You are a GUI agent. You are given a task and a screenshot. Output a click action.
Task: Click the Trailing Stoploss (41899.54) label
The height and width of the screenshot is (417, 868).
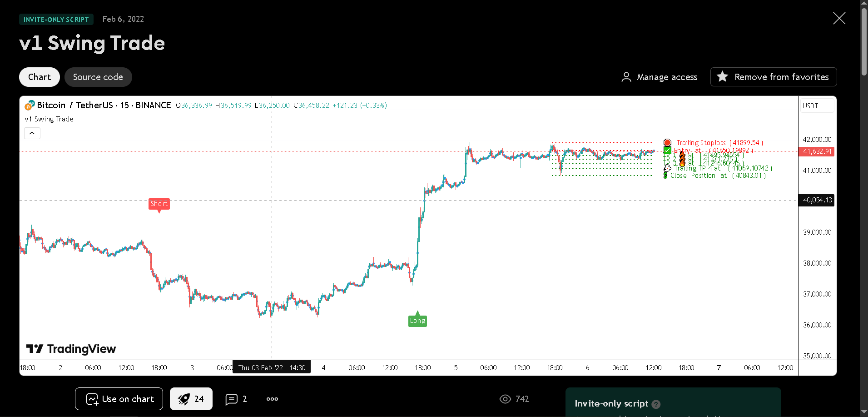click(x=720, y=143)
